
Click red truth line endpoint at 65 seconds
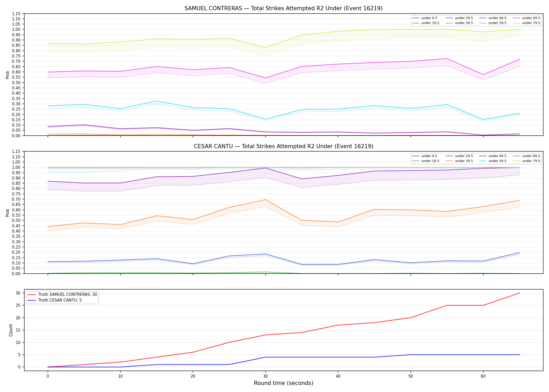(519, 293)
